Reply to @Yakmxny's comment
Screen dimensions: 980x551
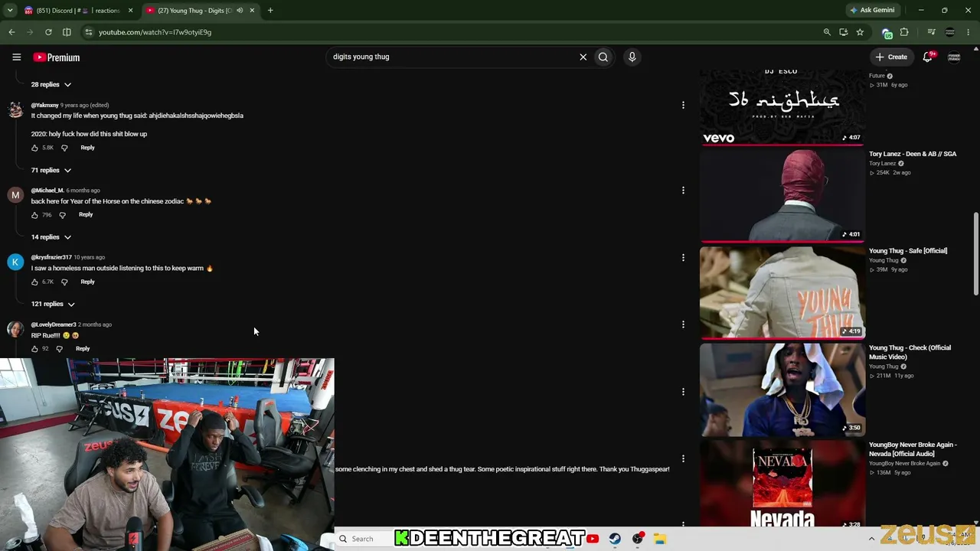[87, 148]
